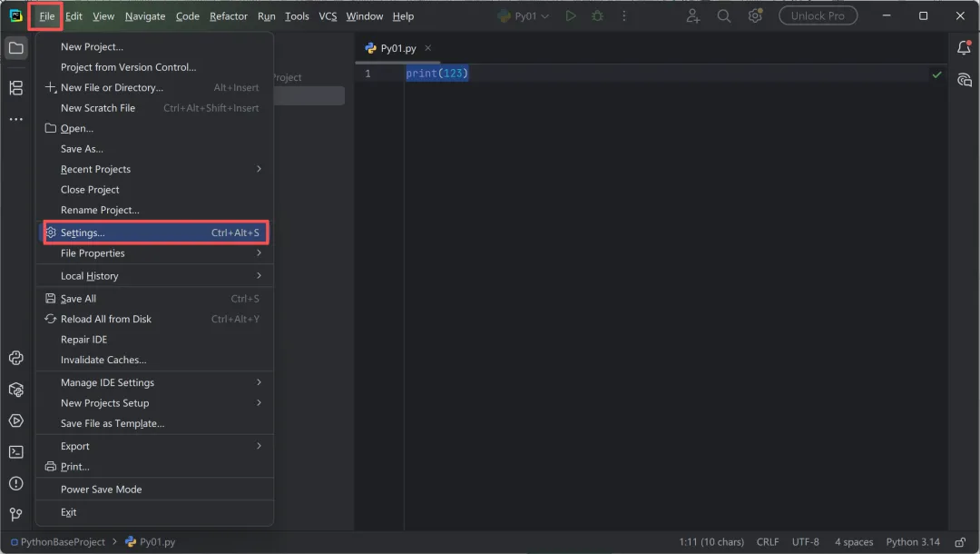980x554 pixels.
Task: Open the Navigate menu
Action: pos(145,16)
